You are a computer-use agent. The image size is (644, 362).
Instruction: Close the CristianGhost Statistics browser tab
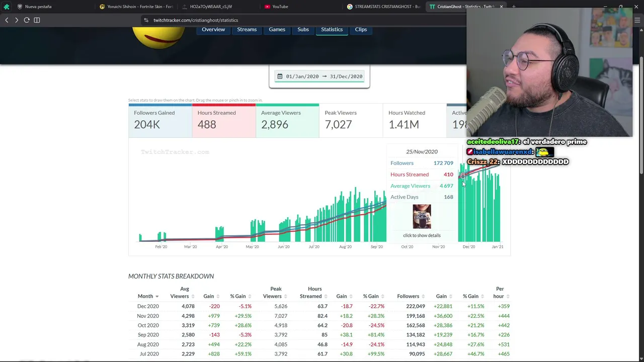[x=501, y=7]
